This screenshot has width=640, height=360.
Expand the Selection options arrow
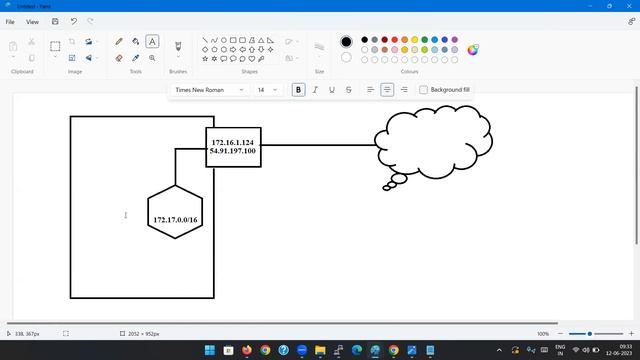[x=55, y=58]
